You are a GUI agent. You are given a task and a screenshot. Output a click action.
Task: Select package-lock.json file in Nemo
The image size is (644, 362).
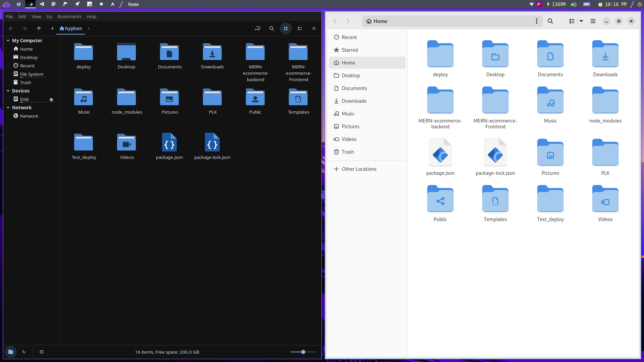coord(212,146)
